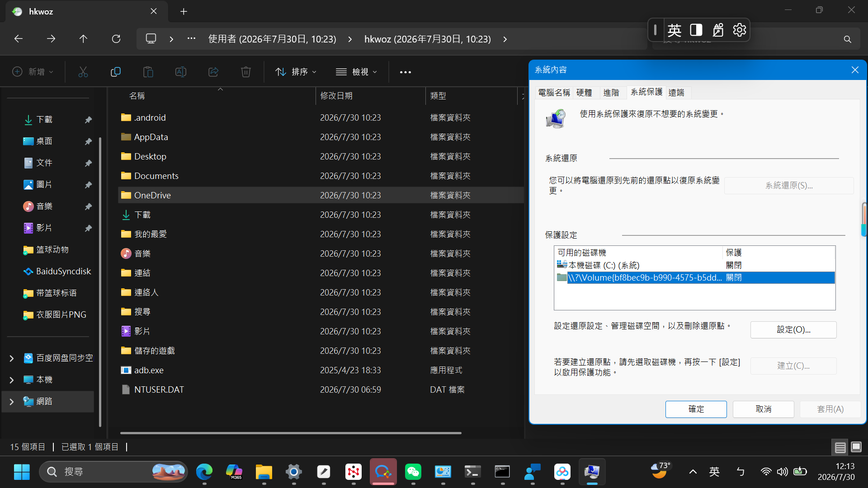Click the Share icon in toolbar

213,72
